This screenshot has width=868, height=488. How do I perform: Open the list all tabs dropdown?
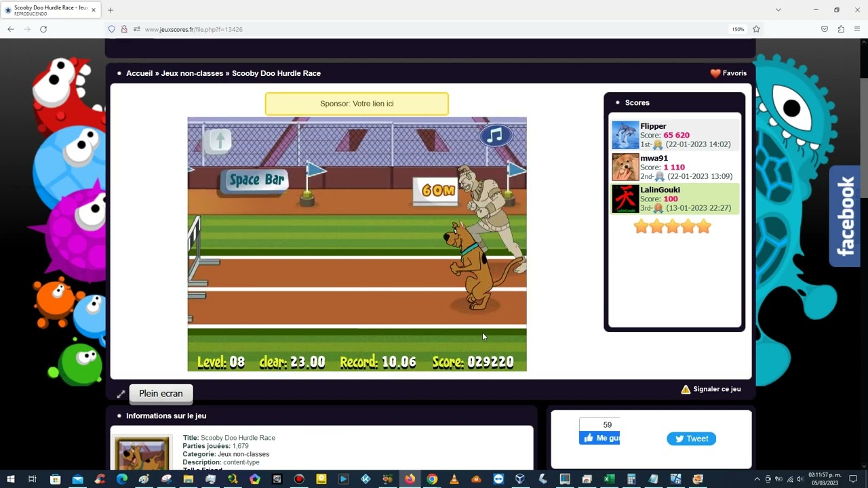[778, 10]
